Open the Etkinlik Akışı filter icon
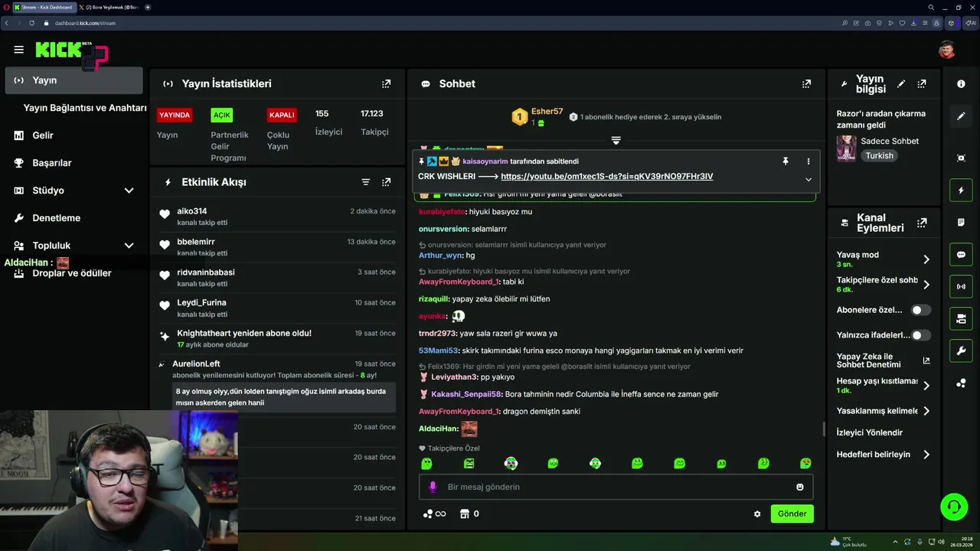980x551 pixels. click(x=366, y=182)
